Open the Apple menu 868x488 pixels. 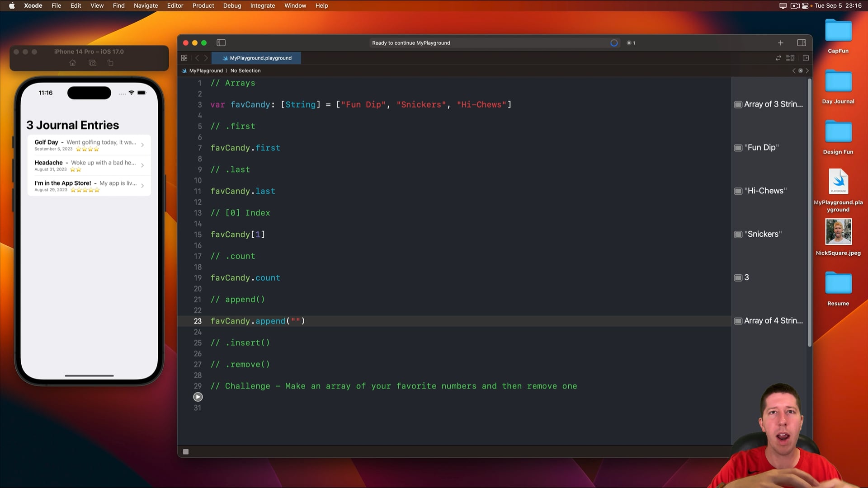(12, 5)
